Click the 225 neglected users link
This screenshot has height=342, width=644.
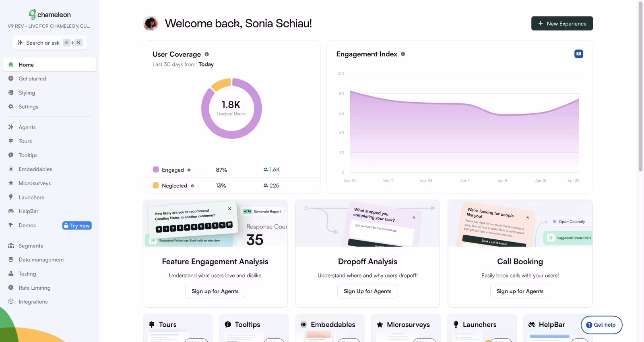(271, 185)
